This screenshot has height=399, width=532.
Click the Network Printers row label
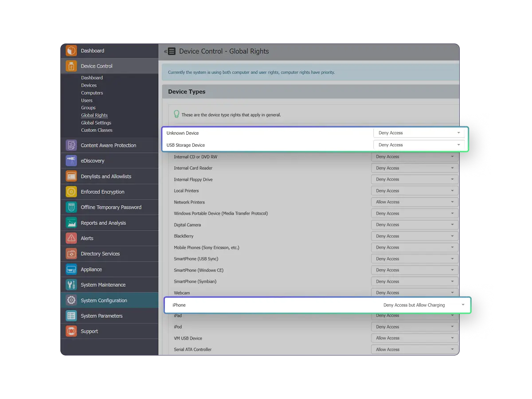coord(189,202)
